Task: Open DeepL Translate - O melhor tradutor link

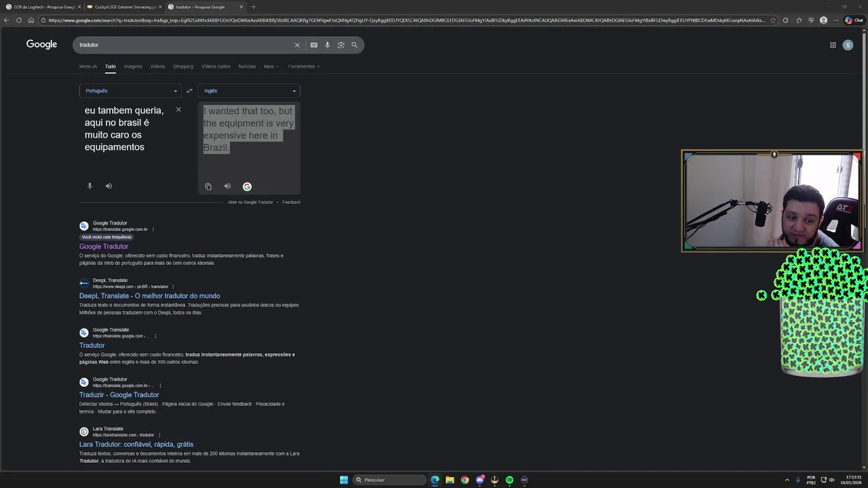Action: click(x=149, y=296)
